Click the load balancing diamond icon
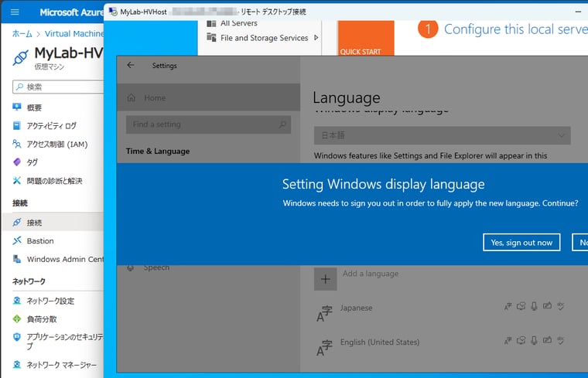The height and width of the screenshot is (378, 588). 17,318
